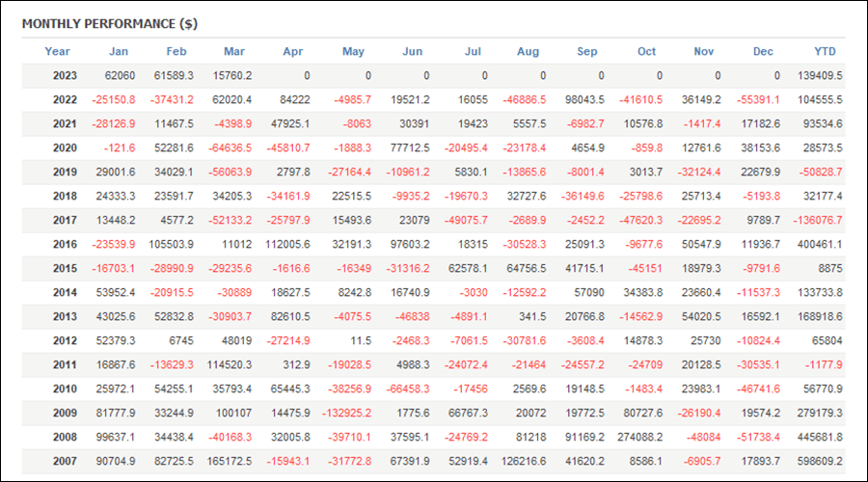Click the Oct column header

point(646,51)
